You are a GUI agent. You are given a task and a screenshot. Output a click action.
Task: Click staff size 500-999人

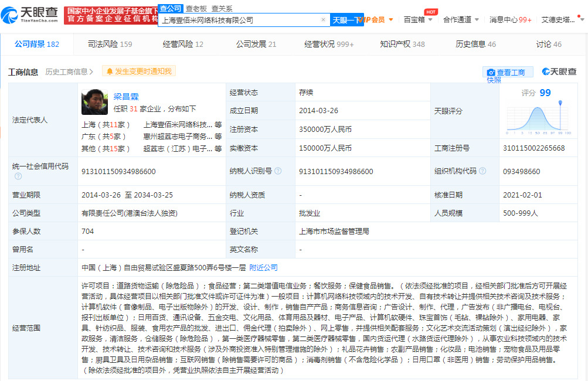pos(521,213)
